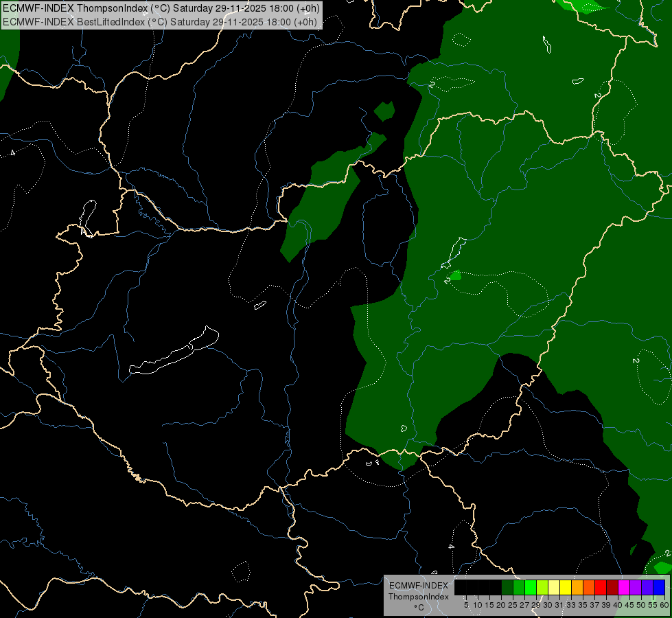Click the orange-red 35–37 legend swatch

click(589, 587)
